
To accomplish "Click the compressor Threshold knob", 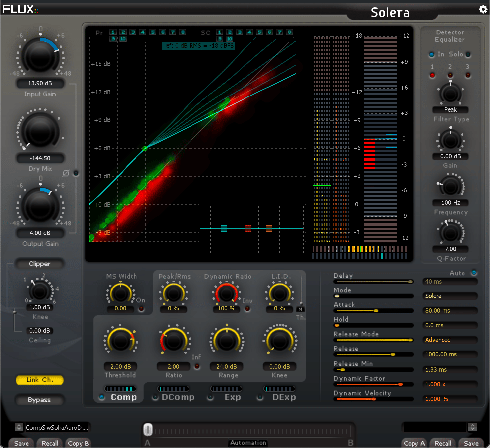I will [120, 341].
